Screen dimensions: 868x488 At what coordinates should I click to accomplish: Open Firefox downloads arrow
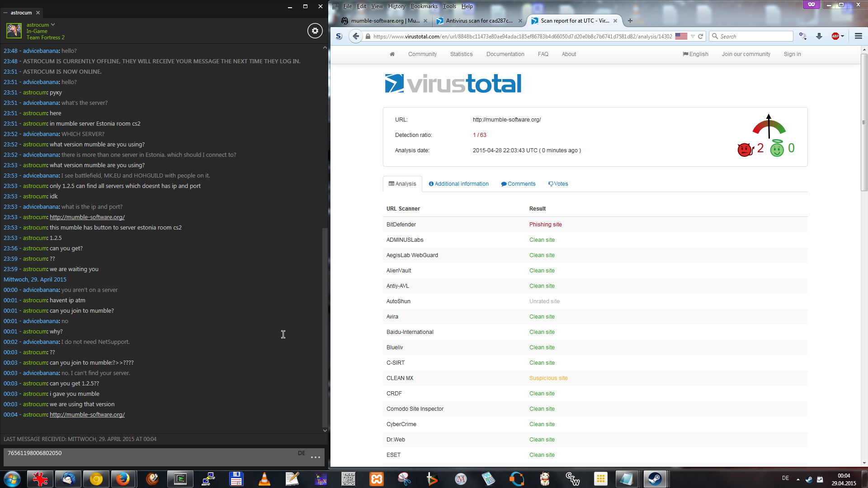click(x=819, y=36)
